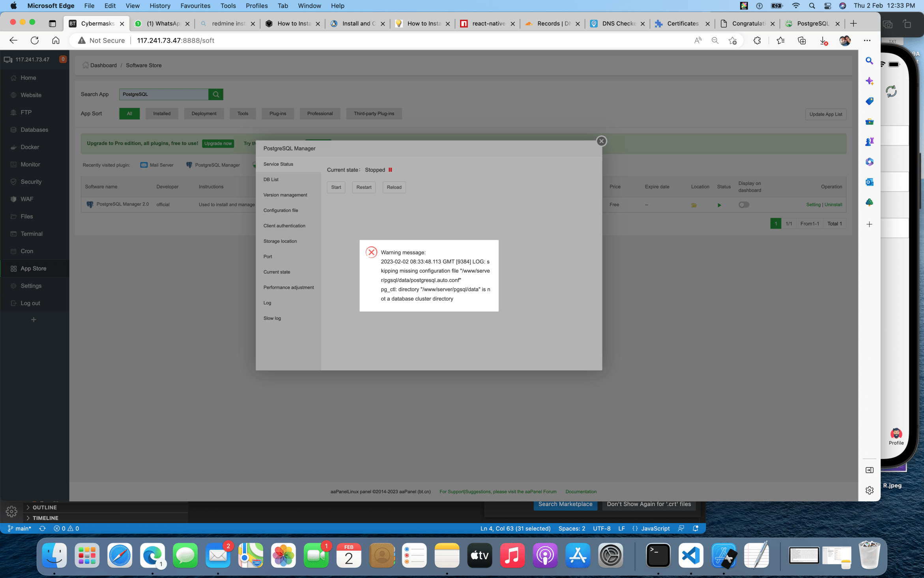Select the DB List tab

[271, 180]
